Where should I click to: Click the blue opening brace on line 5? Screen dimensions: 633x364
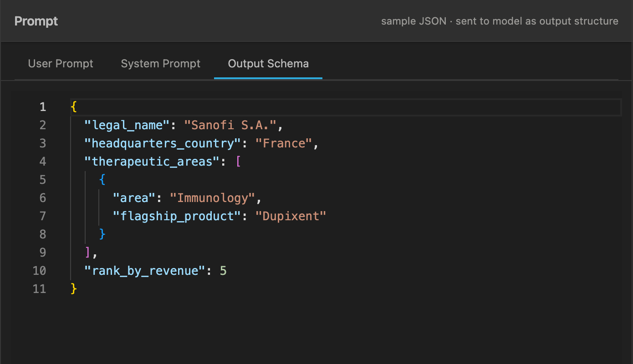click(x=102, y=180)
